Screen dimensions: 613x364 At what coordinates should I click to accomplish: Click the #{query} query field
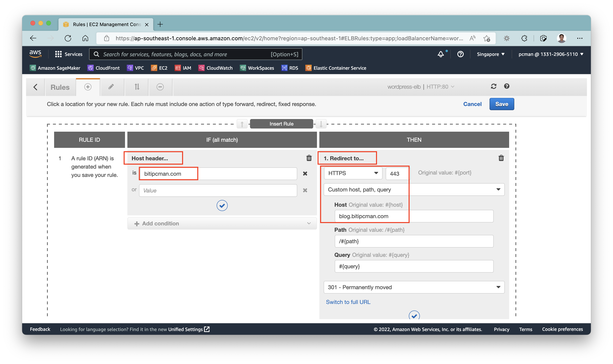pyautogui.click(x=414, y=266)
